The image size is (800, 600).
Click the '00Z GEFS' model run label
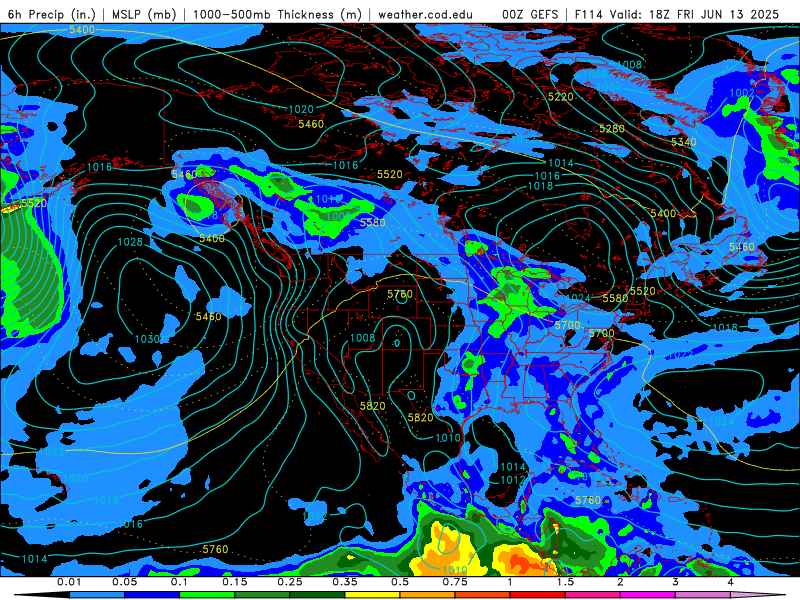(x=530, y=14)
